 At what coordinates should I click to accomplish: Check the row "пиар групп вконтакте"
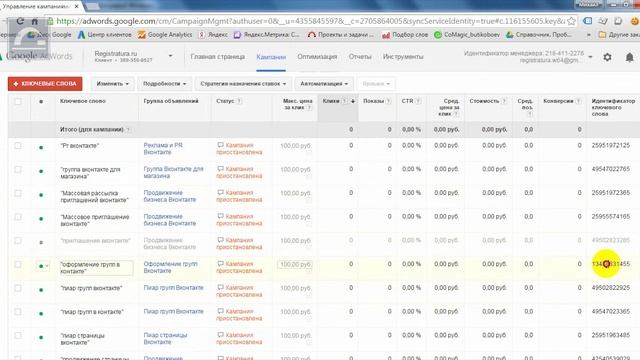pyautogui.click(x=18, y=288)
